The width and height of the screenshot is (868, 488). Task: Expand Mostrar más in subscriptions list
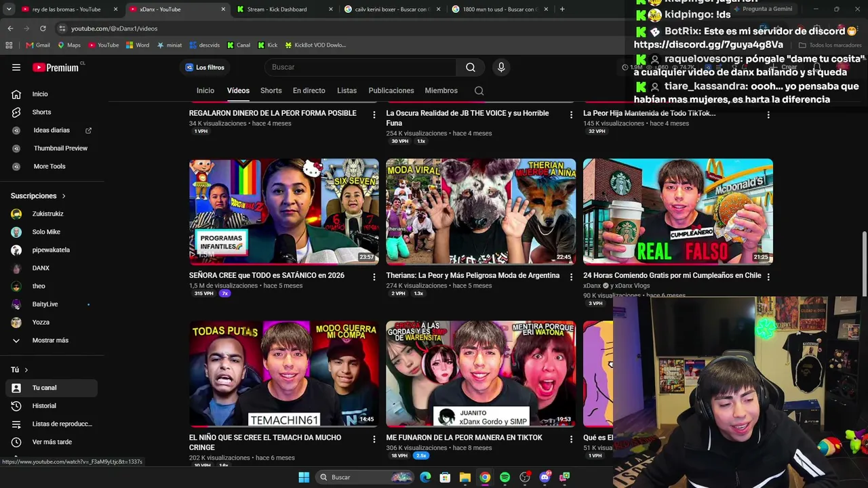tap(52, 340)
